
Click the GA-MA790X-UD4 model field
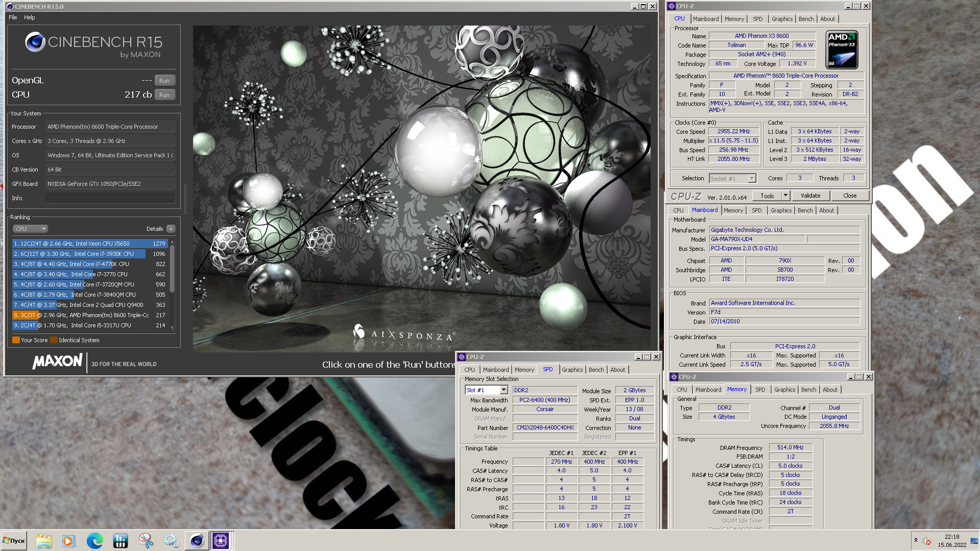758,239
